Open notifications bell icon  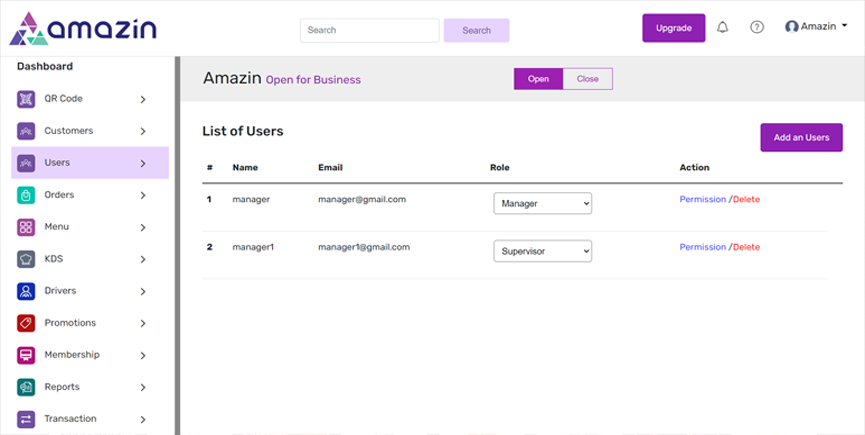(x=723, y=28)
